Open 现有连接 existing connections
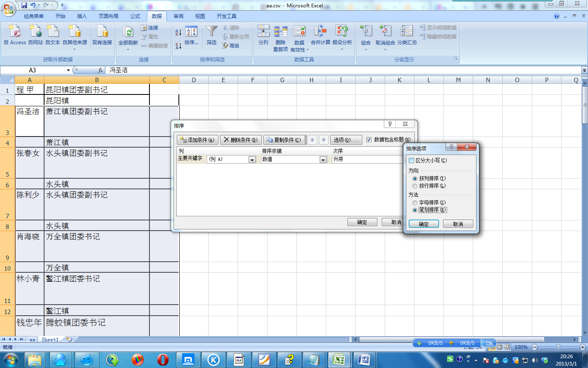The image size is (588, 368). click(102, 32)
